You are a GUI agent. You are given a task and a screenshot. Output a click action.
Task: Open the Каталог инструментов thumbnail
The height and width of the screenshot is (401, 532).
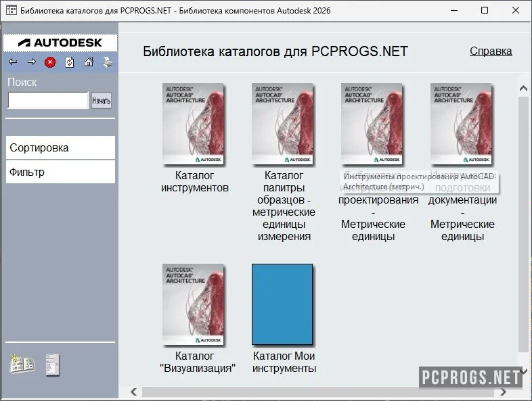(x=193, y=124)
